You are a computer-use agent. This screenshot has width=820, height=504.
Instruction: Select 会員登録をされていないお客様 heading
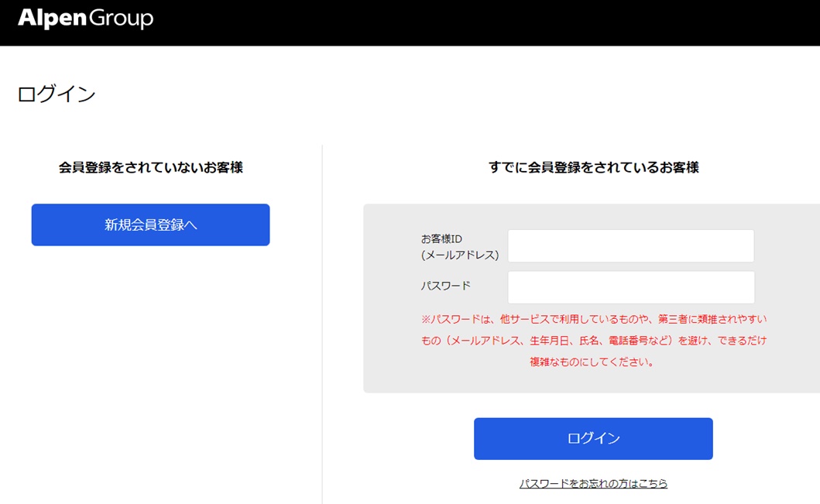pyautogui.click(x=151, y=167)
